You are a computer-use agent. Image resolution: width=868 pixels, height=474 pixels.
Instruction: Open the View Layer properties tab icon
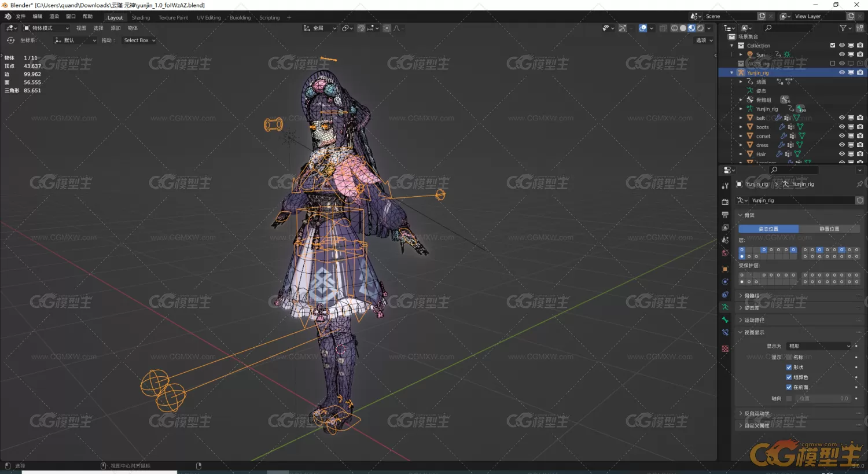coord(725,227)
